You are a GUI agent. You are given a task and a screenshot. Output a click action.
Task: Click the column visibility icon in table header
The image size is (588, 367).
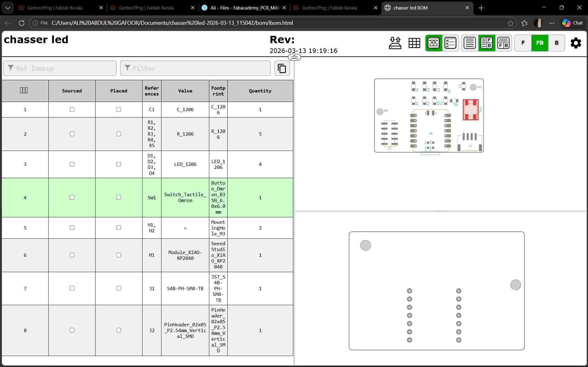point(24,90)
